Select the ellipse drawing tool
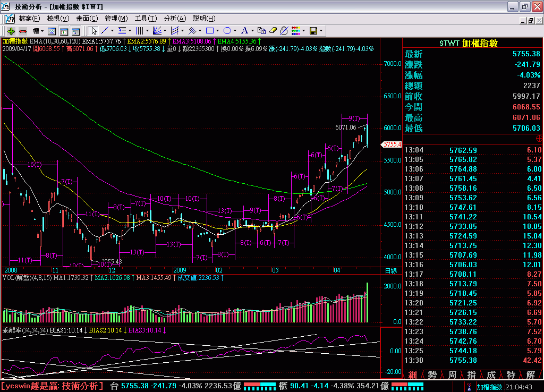This screenshot has width=544, height=392. pos(227,31)
